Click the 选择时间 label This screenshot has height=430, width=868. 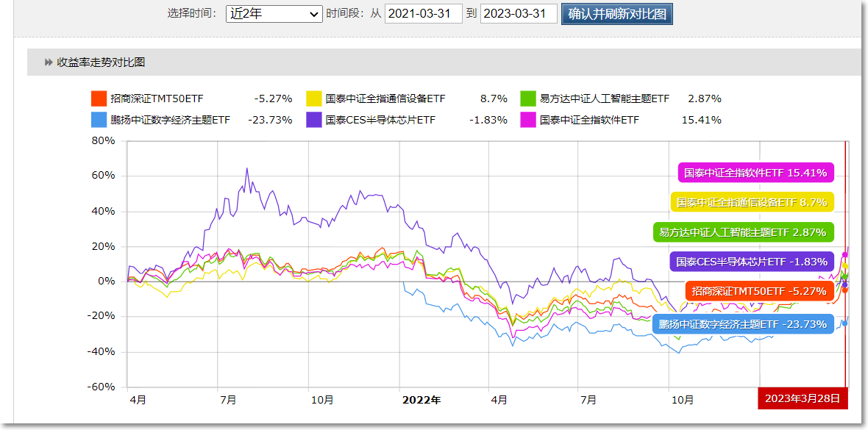click(193, 14)
